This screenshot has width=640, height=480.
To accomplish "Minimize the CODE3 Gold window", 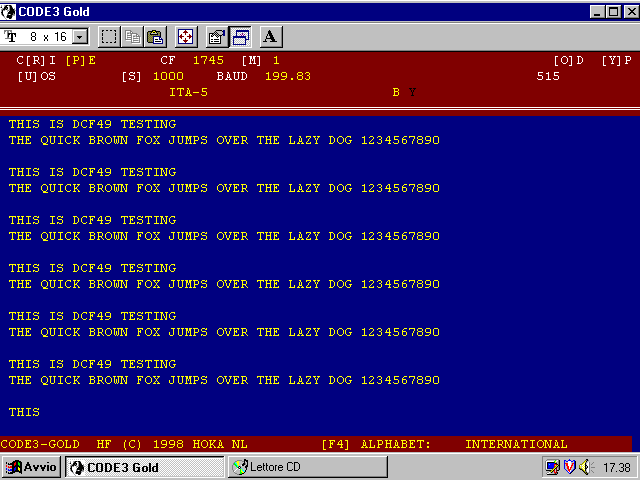I will click(x=597, y=10).
